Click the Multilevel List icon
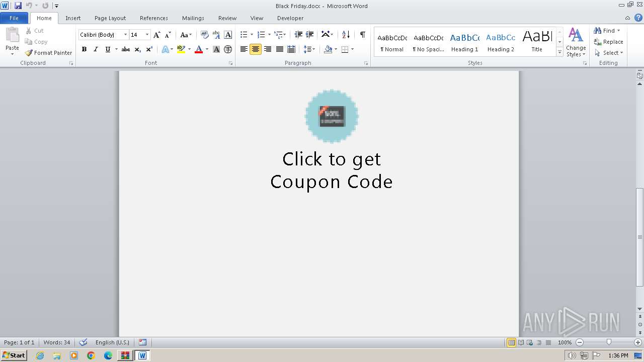The width and height of the screenshot is (644, 362). point(278,35)
